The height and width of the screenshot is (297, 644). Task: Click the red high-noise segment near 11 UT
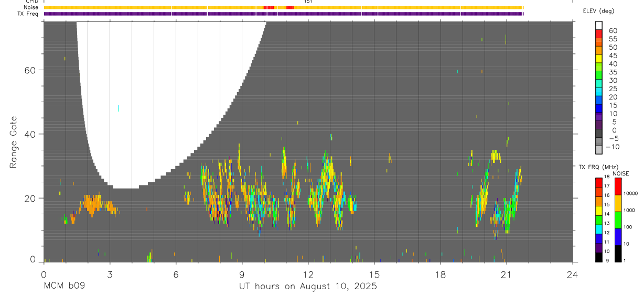pyautogui.click(x=289, y=7)
